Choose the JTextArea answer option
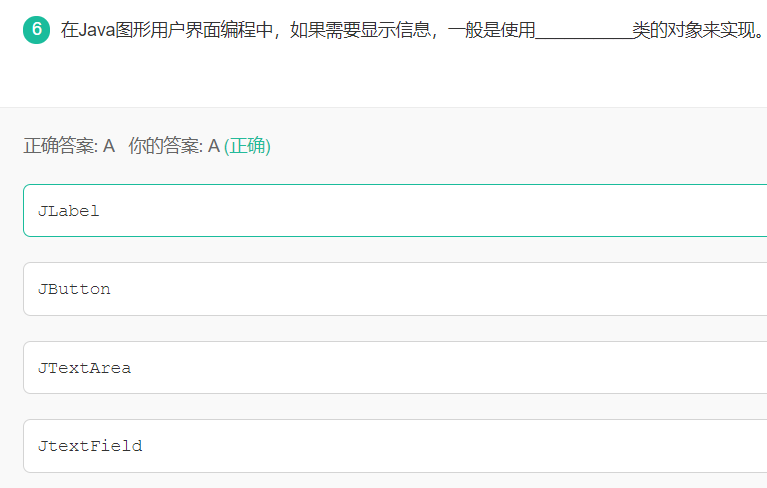 [x=395, y=368]
